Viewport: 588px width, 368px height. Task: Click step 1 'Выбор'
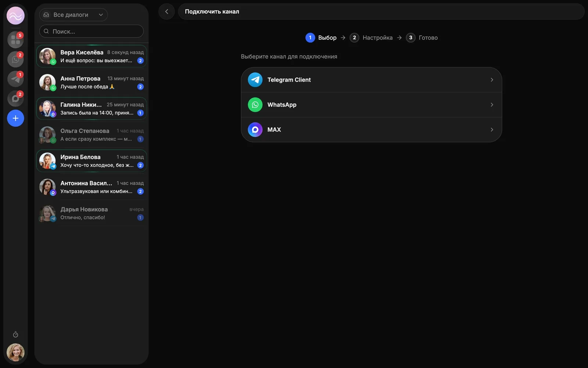321,38
